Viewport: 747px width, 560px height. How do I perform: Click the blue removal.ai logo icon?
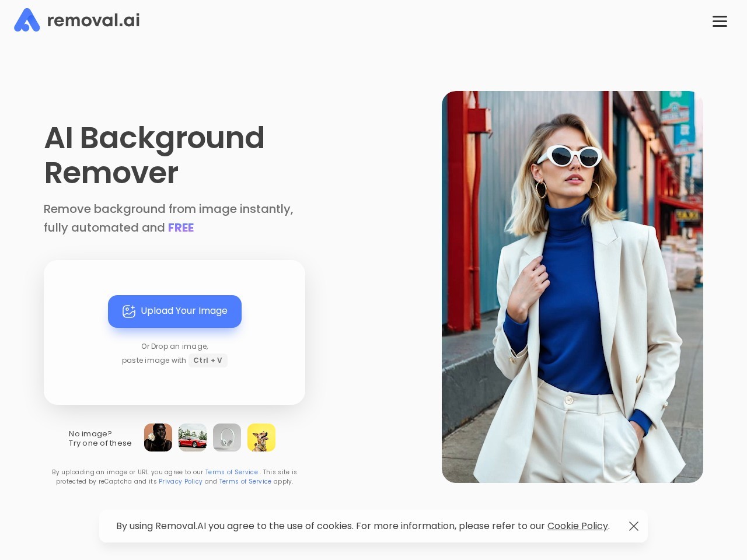click(27, 20)
